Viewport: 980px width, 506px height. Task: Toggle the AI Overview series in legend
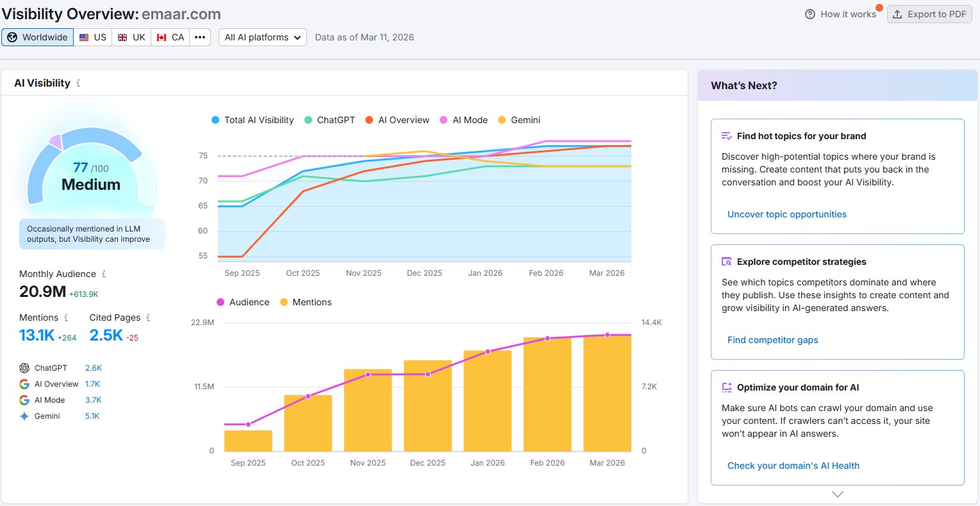[397, 120]
